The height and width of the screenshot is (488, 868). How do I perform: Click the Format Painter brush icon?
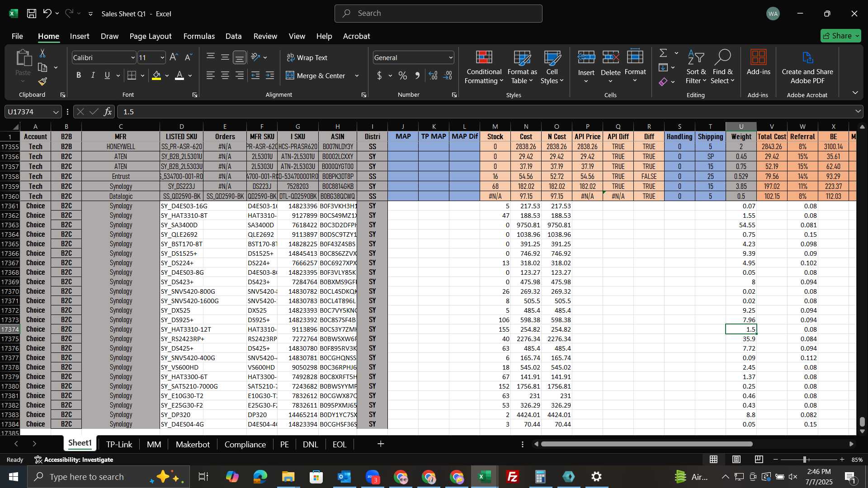(x=42, y=81)
